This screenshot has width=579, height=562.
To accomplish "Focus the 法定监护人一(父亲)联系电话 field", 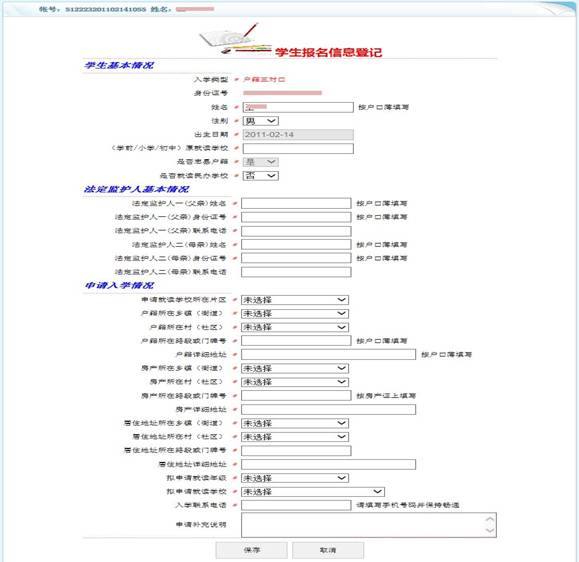I will coord(296,231).
